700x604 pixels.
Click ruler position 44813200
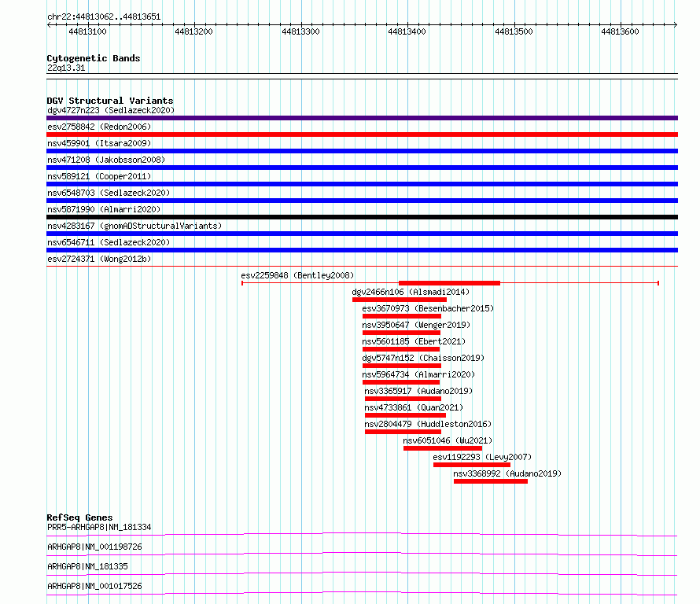click(193, 31)
